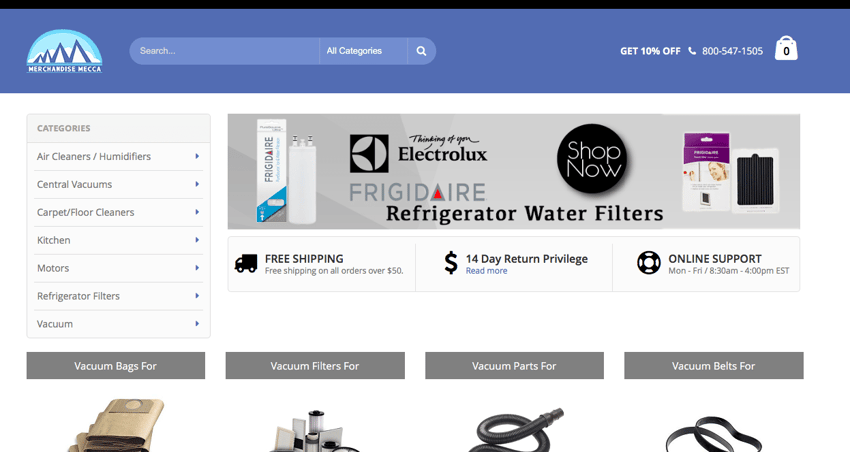Click the Vacuum Bags For button
The height and width of the screenshot is (452, 850).
tap(115, 366)
